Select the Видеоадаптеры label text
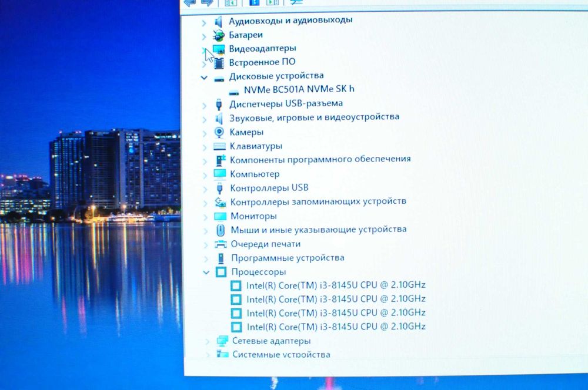The image size is (588, 390). (262, 48)
